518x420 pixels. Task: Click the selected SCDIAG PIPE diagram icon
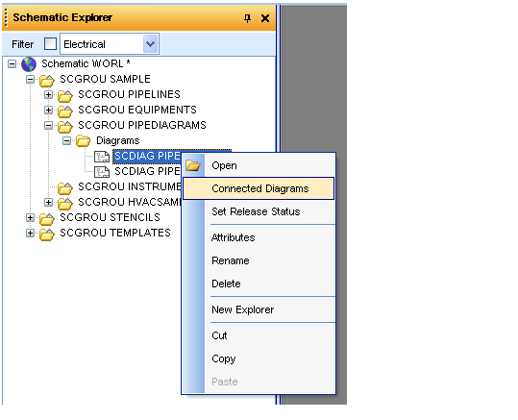click(x=102, y=157)
